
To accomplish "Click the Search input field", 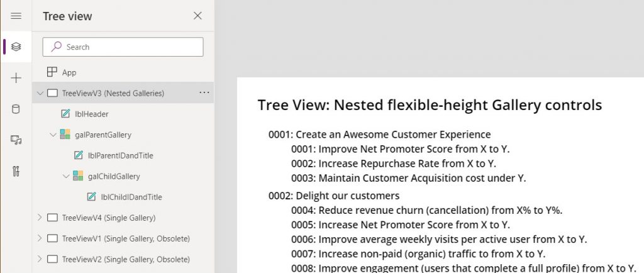I will [x=123, y=47].
